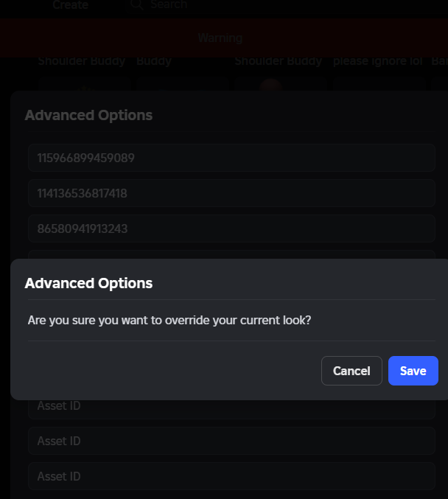Focus the Search field in top bar
The height and width of the screenshot is (499, 448).
click(169, 4)
